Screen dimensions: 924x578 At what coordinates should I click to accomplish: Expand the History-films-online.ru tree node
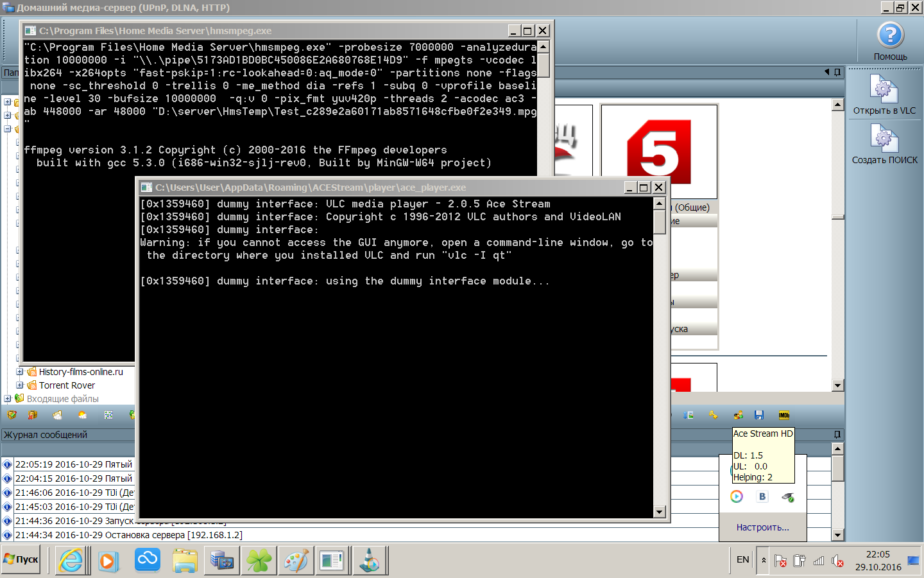pos(20,372)
